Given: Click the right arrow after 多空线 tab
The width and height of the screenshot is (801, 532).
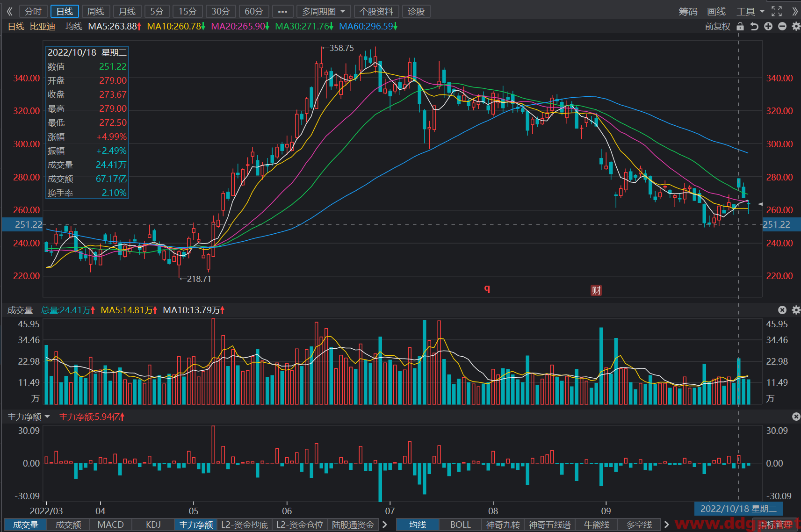Looking at the screenshot, I should coord(667,525).
